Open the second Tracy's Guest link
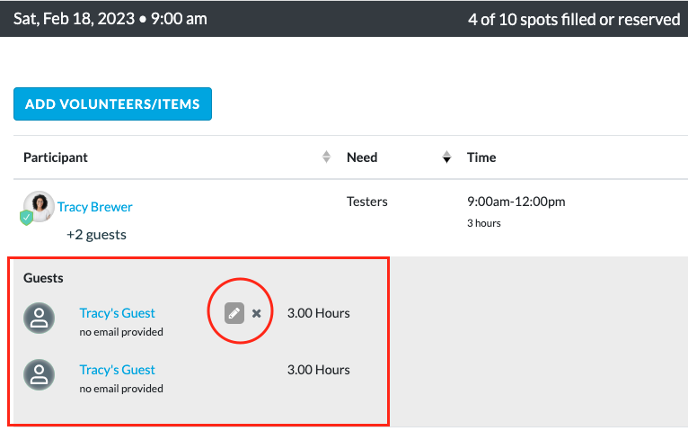 117,370
